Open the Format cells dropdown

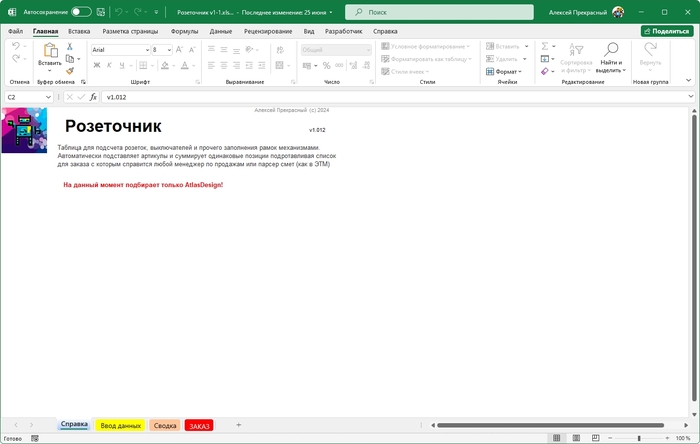pyautogui.click(x=507, y=72)
